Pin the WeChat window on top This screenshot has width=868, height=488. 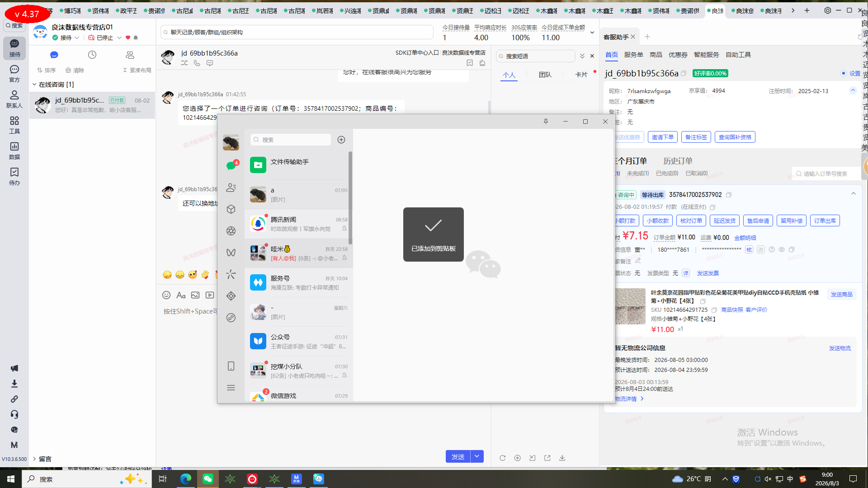[546, 122]
